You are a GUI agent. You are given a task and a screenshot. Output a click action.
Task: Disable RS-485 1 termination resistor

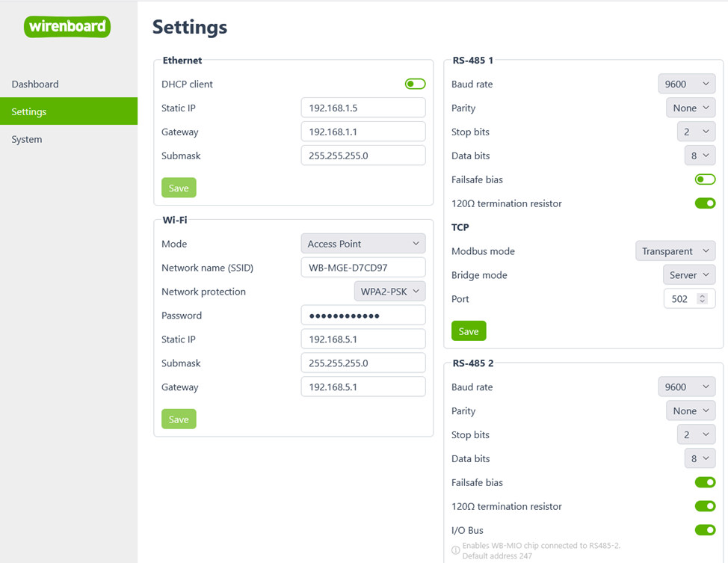[705, 203]
